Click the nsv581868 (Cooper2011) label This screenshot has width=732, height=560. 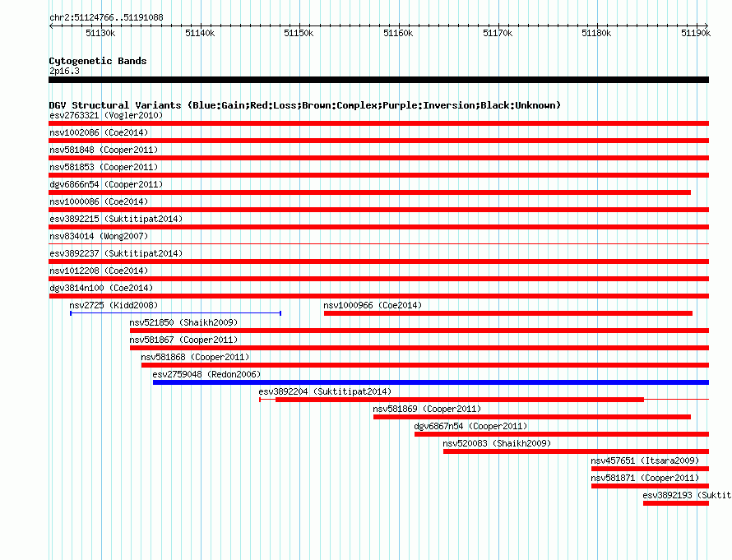[195, 357]
